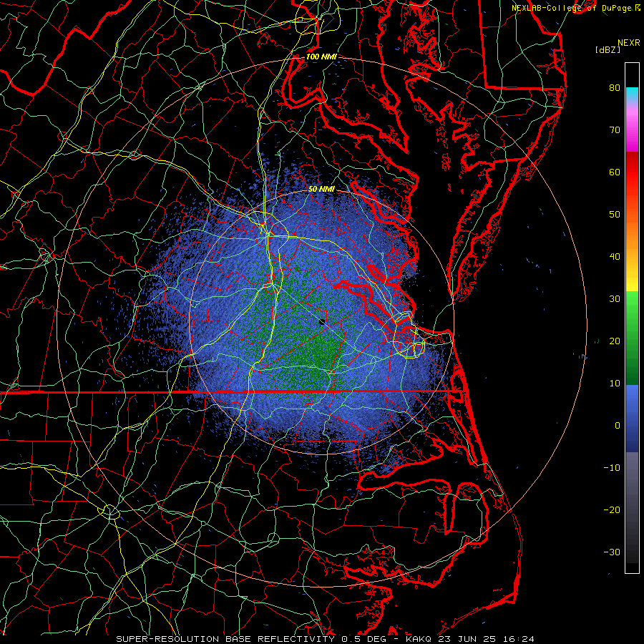Click the 50 NMI range ring label

(321, 190)
